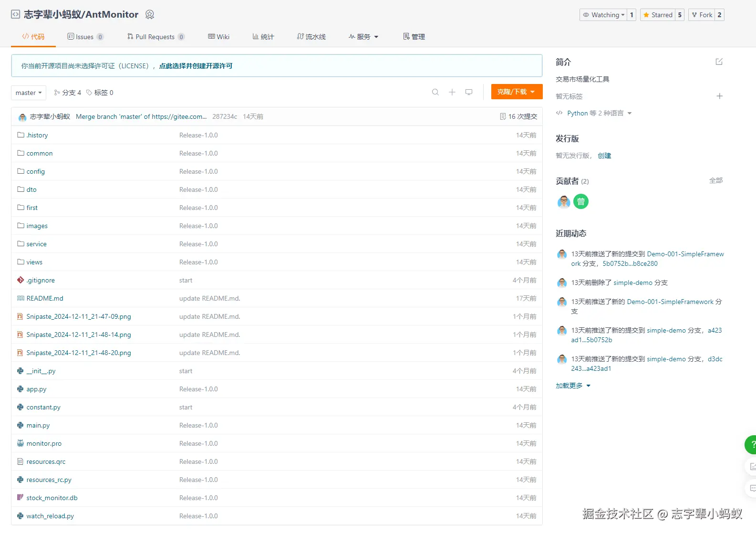
Task: Open the images folder
Action: tap(37, 226)
